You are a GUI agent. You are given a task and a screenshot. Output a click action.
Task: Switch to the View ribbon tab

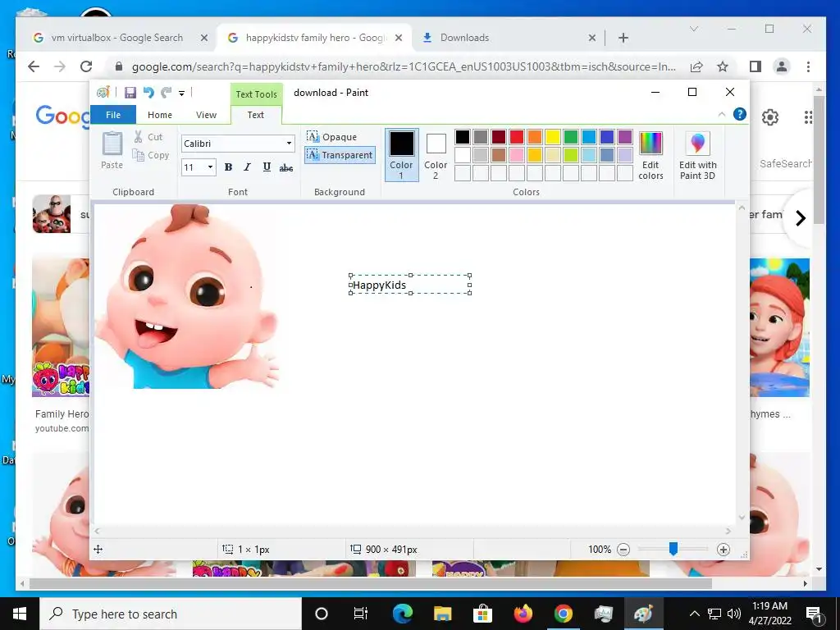point(206,115)
